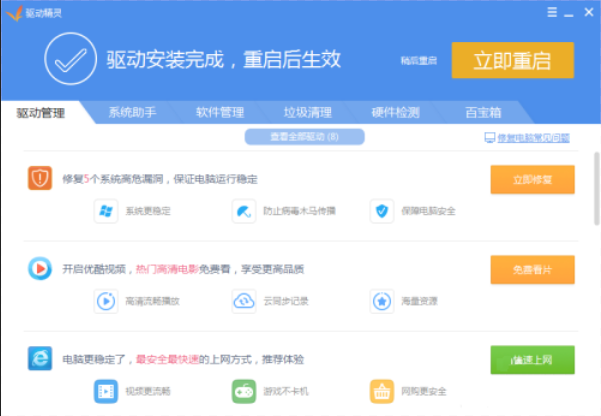Click the vertical scrollbar thumb
Image resolution: width=601 pixels, height=416 pixels.
tap(597, 189)
